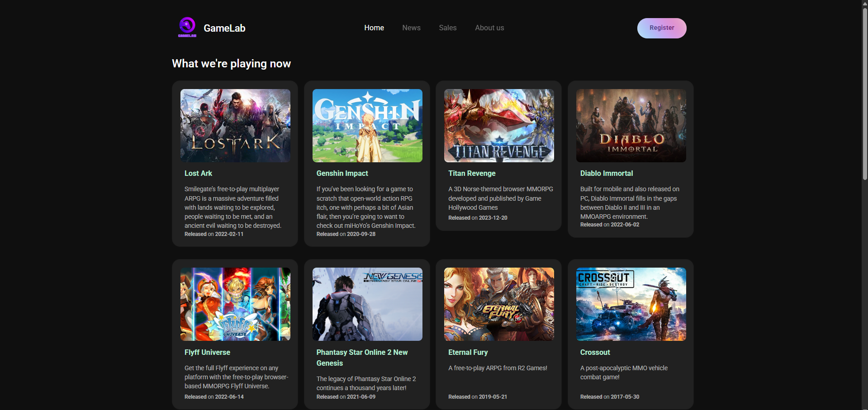Open the Flyff Universe thumbnail
Viewport: 868px width, 410px height.
coord(235,304)
